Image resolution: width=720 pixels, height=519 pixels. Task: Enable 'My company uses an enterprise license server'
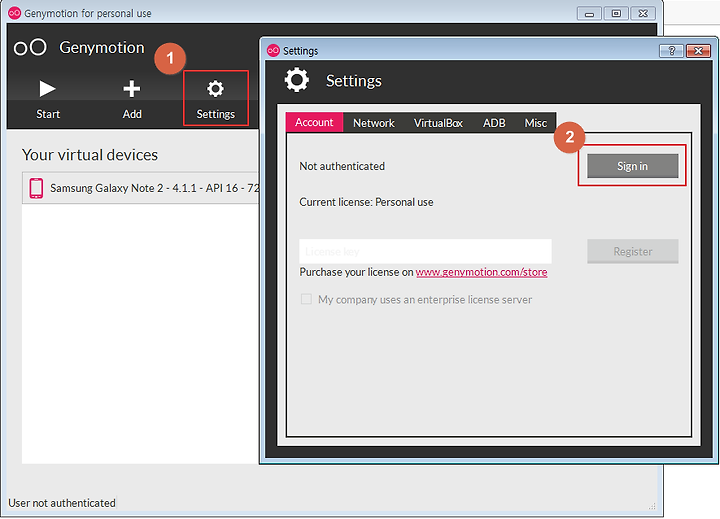click(x=306, y=299)
